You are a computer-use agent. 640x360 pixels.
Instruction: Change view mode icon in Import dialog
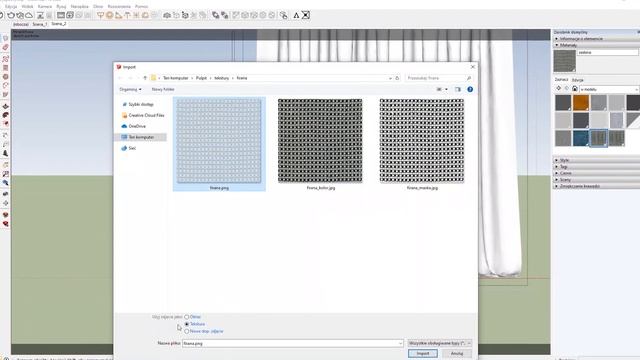[439, 89]
